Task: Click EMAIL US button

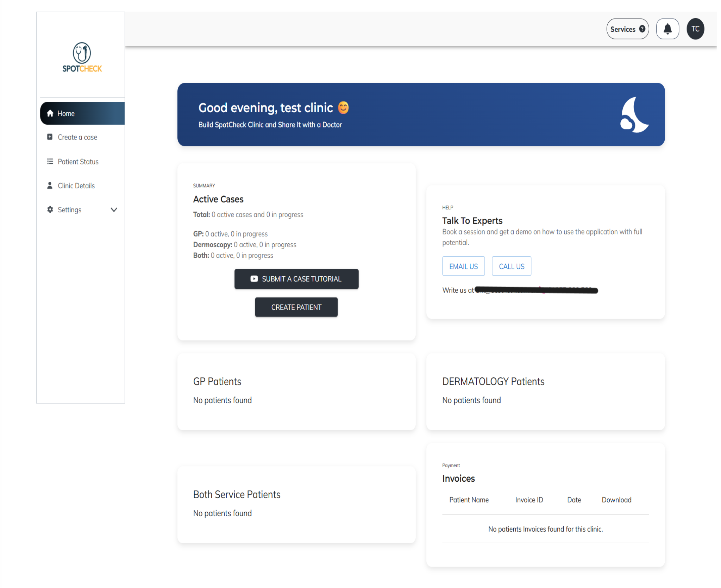Action: [463, 266]
